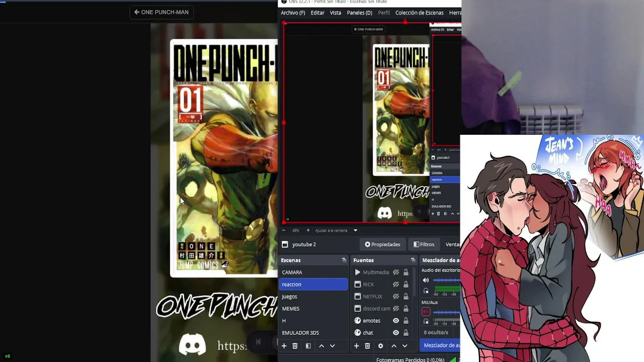
Task: Pop out the Fuentes dock panel
Action: (413, 260)
